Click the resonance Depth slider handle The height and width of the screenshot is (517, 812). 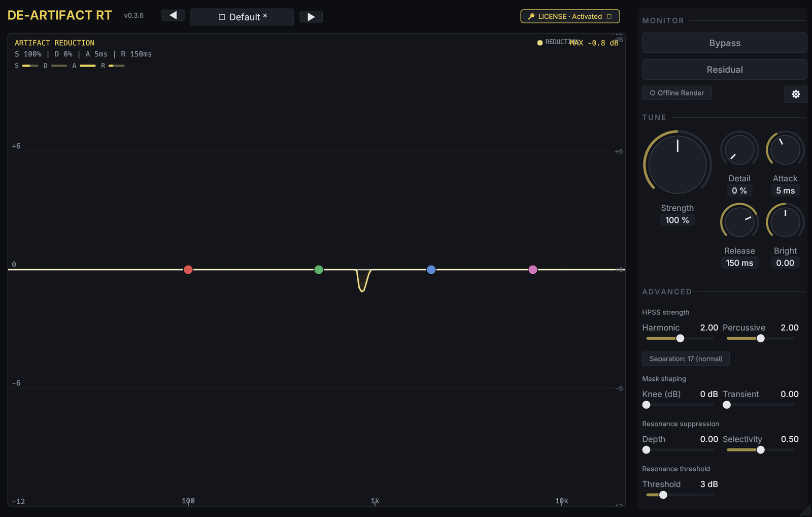click(x=646, y=450)
